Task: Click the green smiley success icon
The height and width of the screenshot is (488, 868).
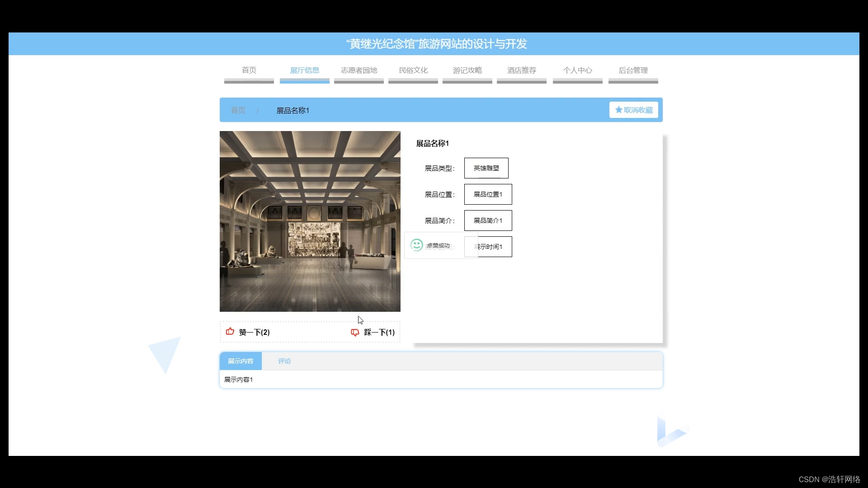Action: click(x=416, y=245)
